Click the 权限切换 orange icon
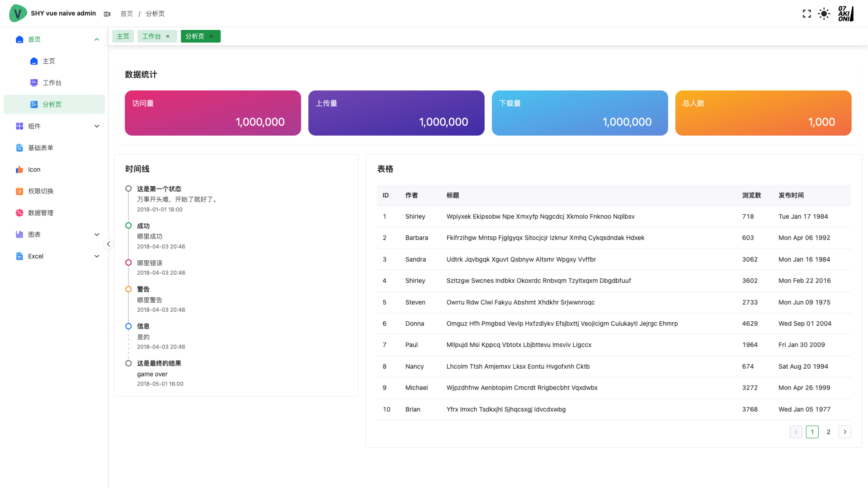This screenshot has width=868, height=488. click(x=19, y=191)
